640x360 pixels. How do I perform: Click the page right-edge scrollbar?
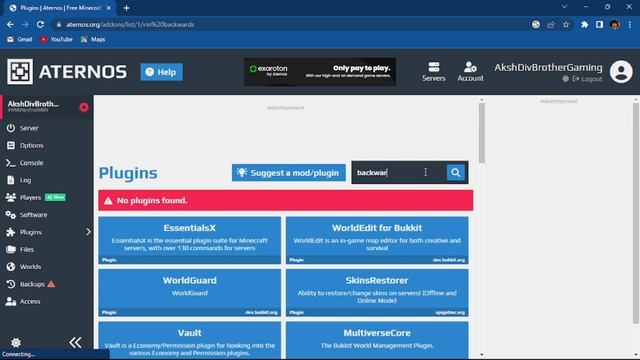[x=636, y=213]
